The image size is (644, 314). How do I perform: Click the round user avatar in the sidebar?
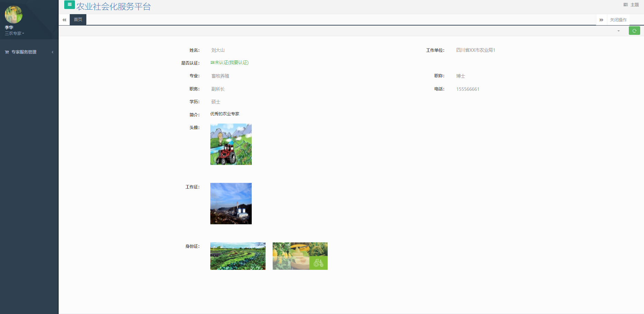(x=13, y=14)
